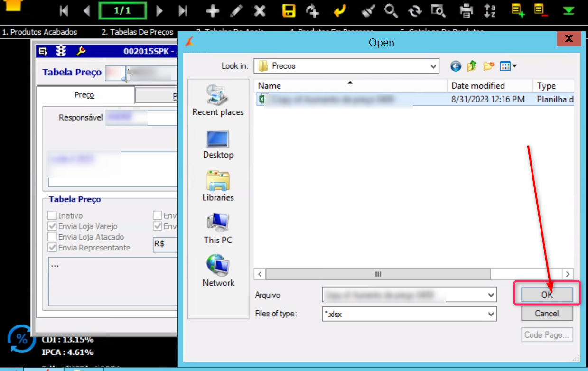Click the A-Z sort icon
588x371 pixels.
coord(490,10)
